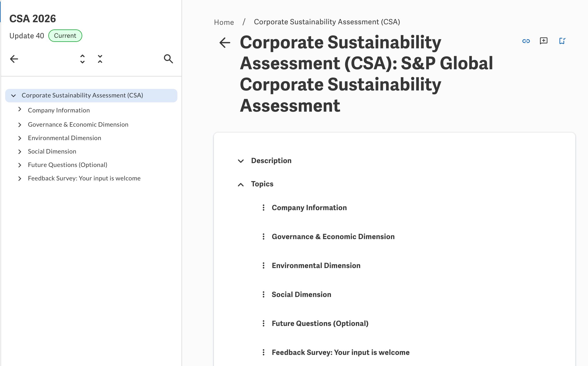Open Future Questions (Optional) topic link

[320, 323]
